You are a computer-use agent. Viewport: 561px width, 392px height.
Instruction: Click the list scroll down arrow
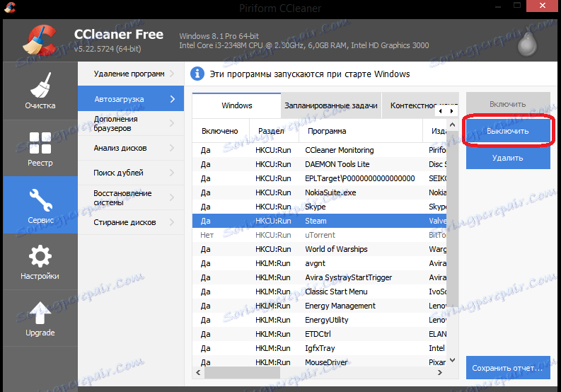click(x=452, y=360)
